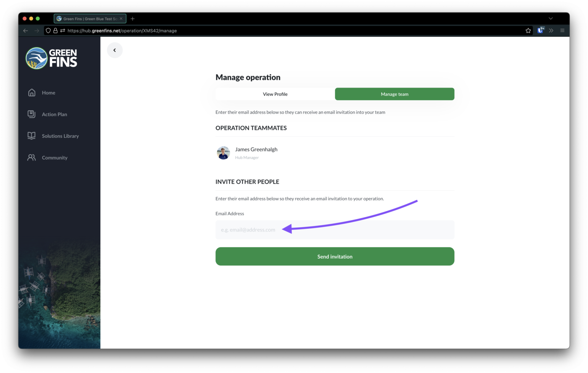Select the Action Plan sidebar icon
This screenshot has height=373, width=588.
click(31, 114)
